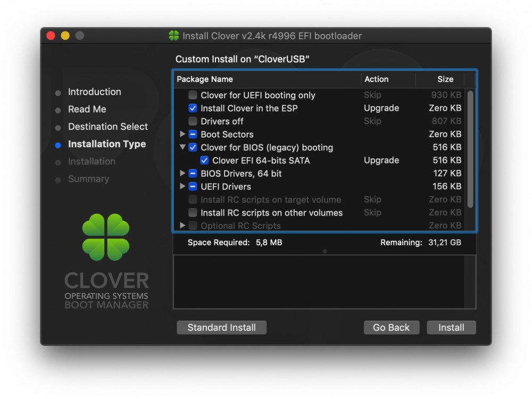
Task: Close the installer with the red button
Action: [x=51, y=36]
